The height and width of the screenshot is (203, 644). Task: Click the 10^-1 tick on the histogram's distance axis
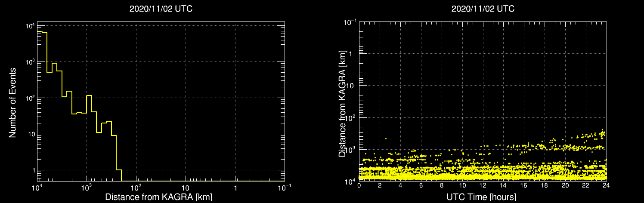pyautogui.click(x=284, y=188)
